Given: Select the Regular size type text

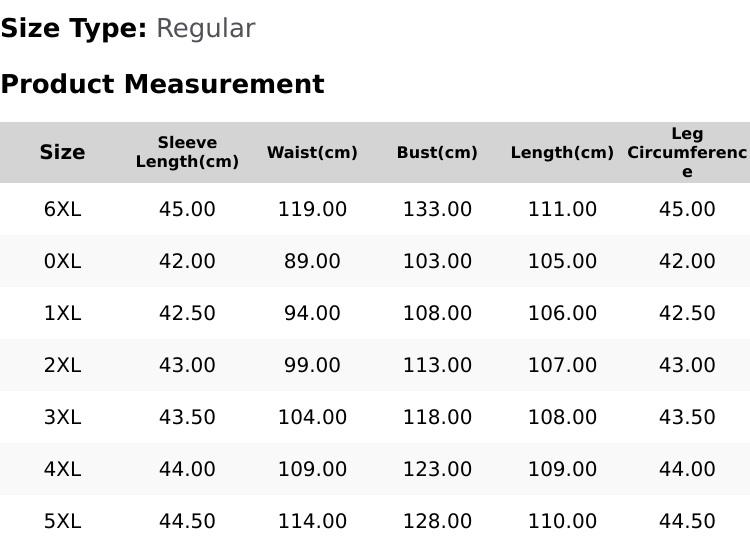Looking at the screenshot, I should [x=206, y=29].
